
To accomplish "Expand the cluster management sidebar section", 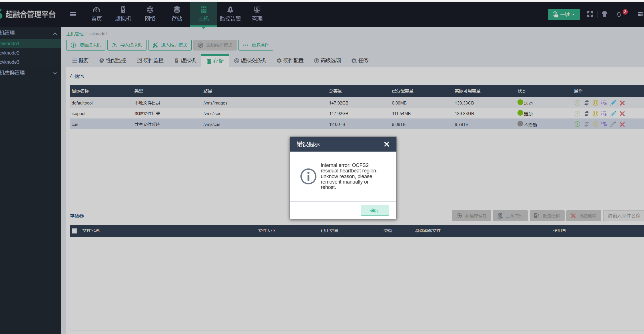I will [x=55, y=73].
